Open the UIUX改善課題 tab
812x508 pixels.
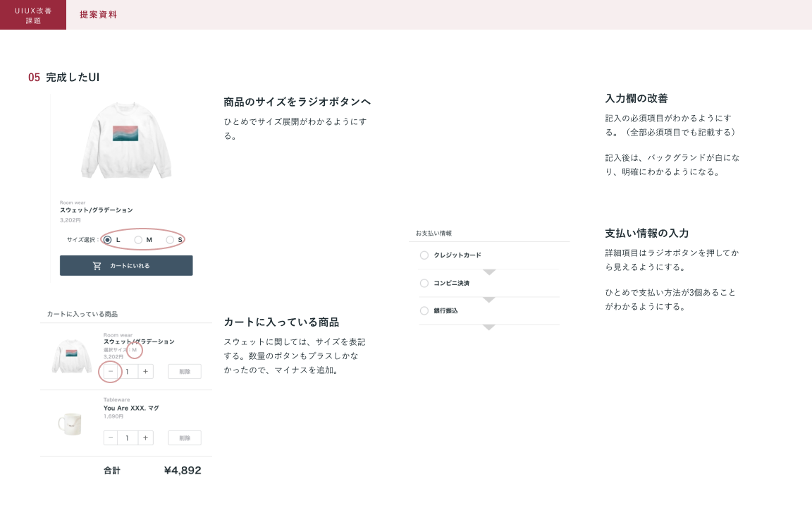(x=33, y=15)
